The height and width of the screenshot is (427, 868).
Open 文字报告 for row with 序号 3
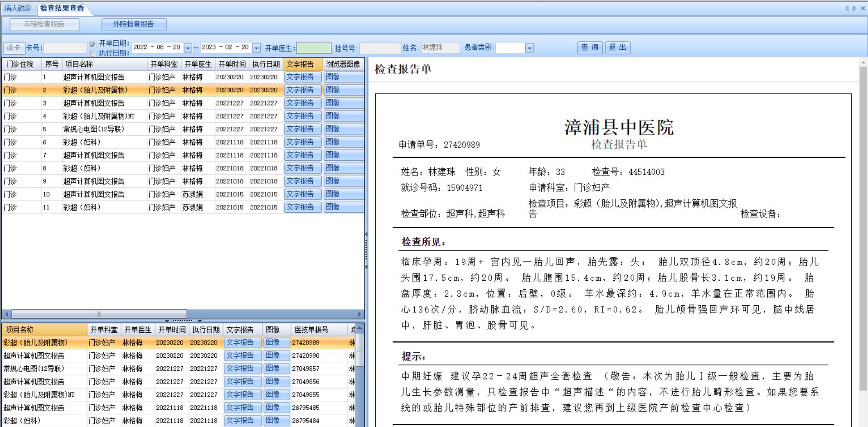point(303,103)
